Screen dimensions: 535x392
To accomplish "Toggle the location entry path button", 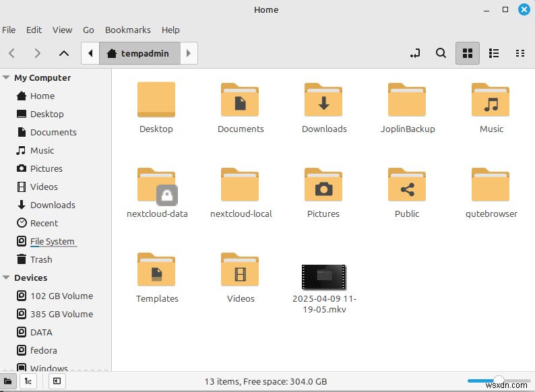I will coord(415,53).
